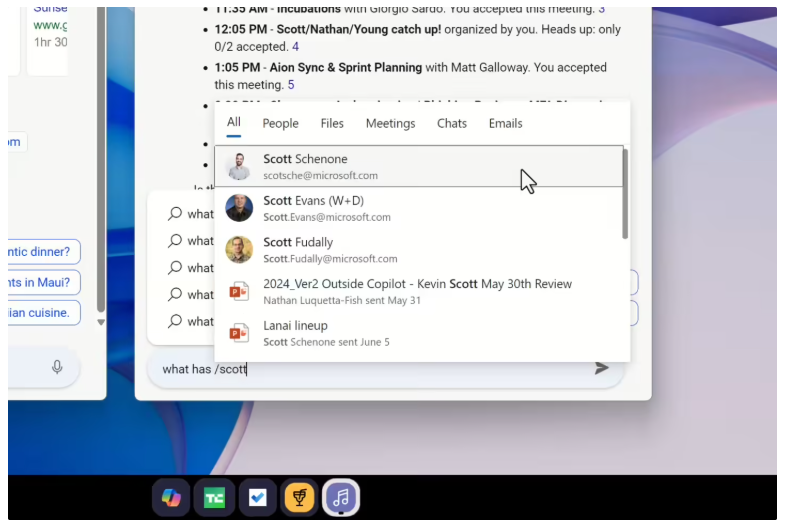Click the microphone icon in left panel
The width and height of the screenshot is (785, 525).
point(57,367)
